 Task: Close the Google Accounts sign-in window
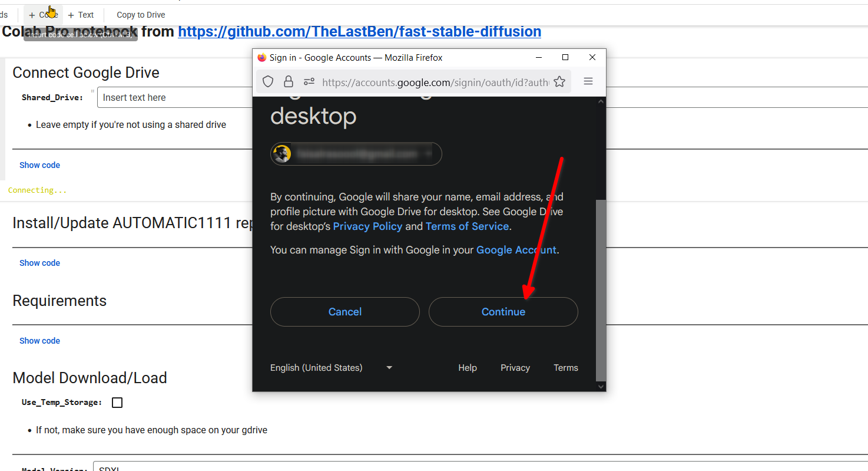tap(592, 57)
